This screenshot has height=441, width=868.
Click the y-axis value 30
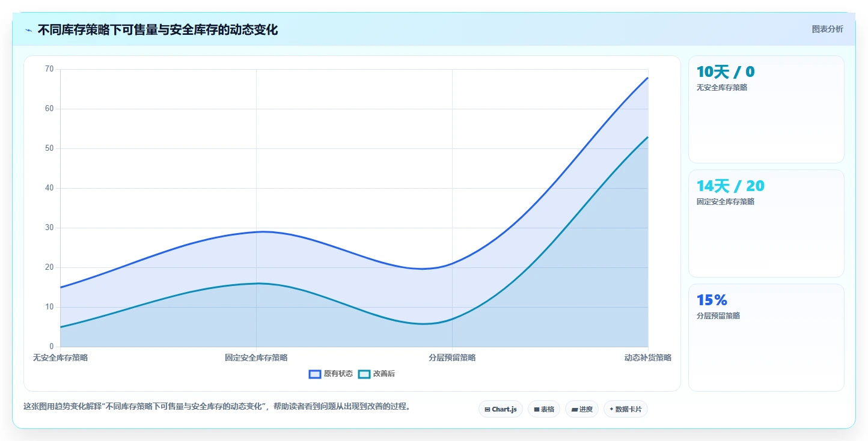tap(49, 228)
